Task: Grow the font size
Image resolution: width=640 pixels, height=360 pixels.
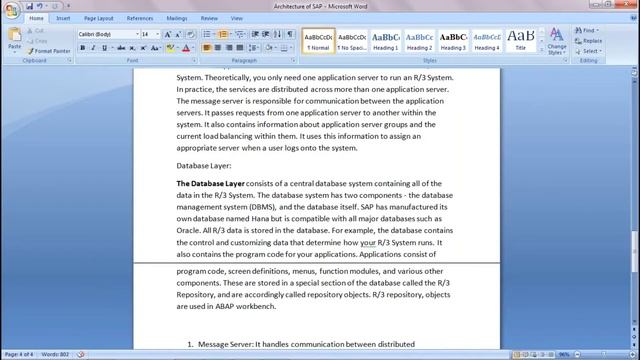Action: tap(167, 34)
